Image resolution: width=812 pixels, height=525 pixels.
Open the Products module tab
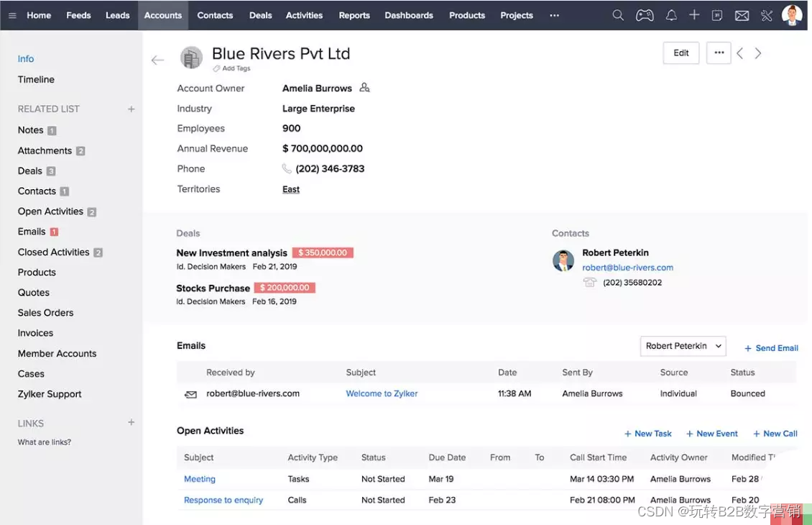[x=467, y=16]
